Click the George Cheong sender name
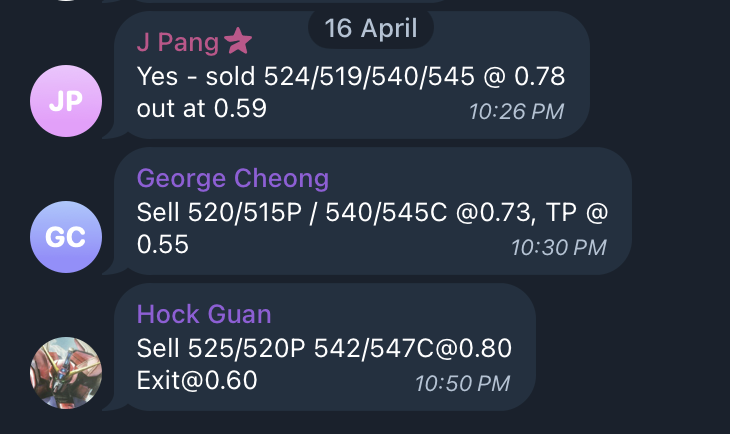Viewport: 730px width, 434px height. coord(233,178)
